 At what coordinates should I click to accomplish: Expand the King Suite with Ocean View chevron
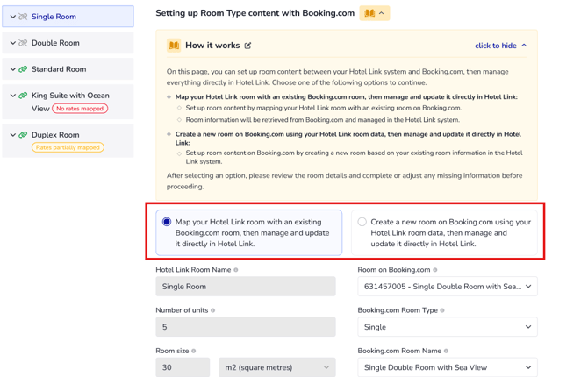[13, 96]
